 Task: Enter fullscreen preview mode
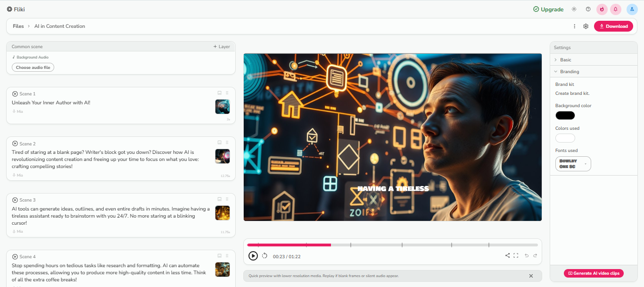point(516,255)
